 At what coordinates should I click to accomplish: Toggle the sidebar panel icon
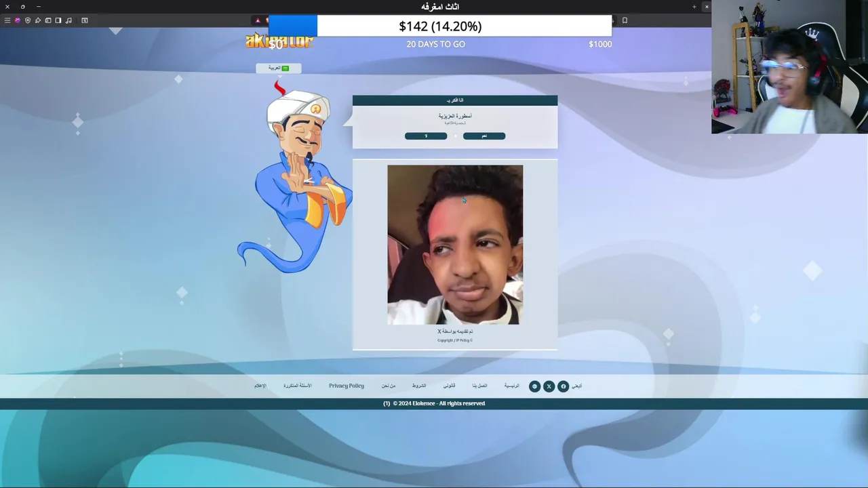click(x=58, y=20)
